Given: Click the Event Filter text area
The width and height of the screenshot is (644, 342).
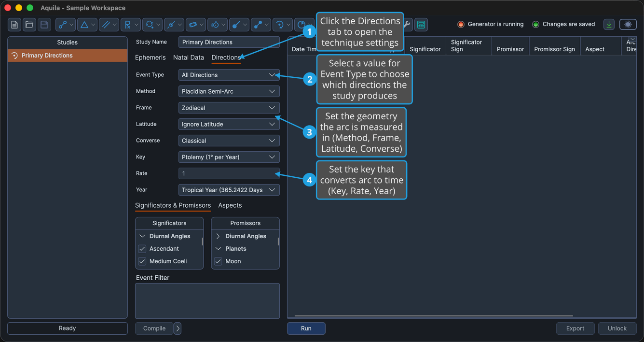Looking at the screenshot, I should click(207, 301).
